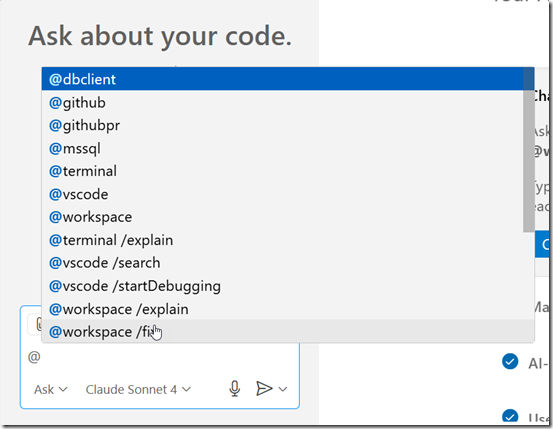Click the blue button at right edge
The height and width of the screenshot is (429, 553).
543,244
